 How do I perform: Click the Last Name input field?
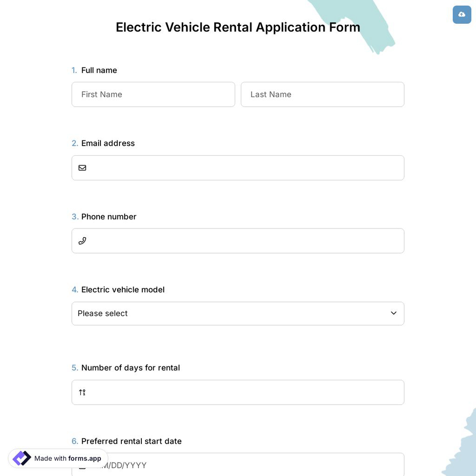(322, 94)
